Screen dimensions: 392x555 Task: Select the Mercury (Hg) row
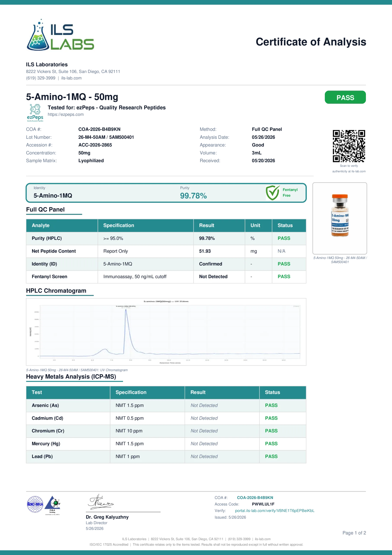[166, 444]
